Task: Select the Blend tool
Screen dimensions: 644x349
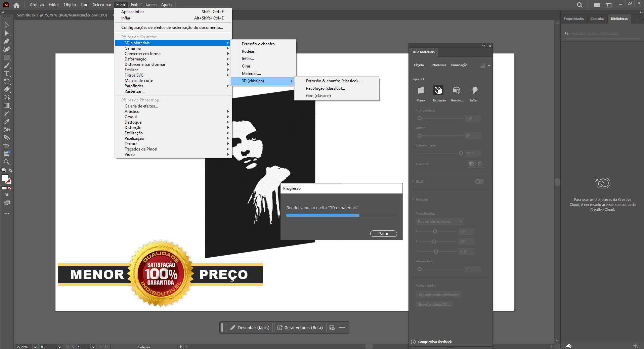Action: click(7, 138)
